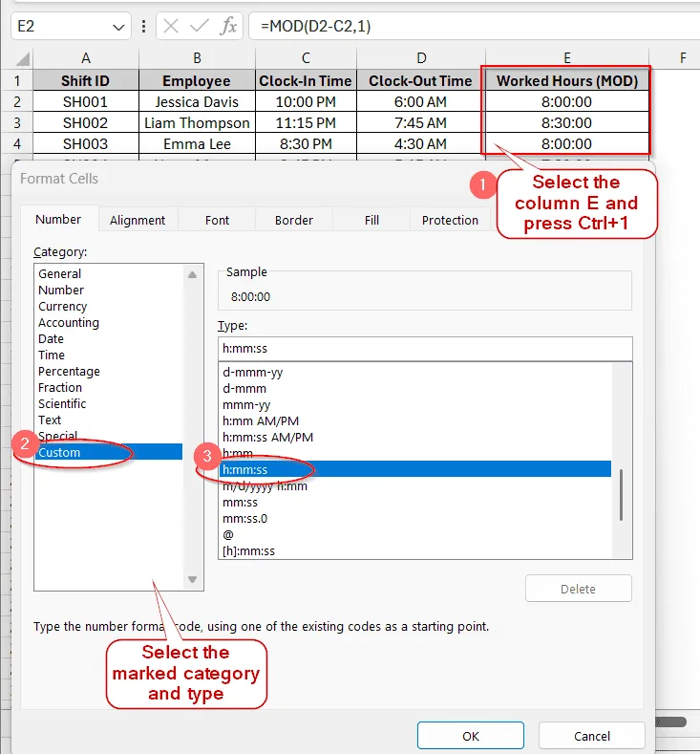Select General category
This screenshot has height=754, width=700.
point(110,273)
